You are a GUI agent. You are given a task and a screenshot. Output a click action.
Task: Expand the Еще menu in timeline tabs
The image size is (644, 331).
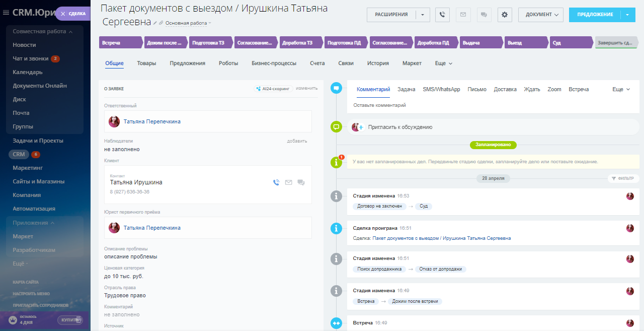point(621,89)
